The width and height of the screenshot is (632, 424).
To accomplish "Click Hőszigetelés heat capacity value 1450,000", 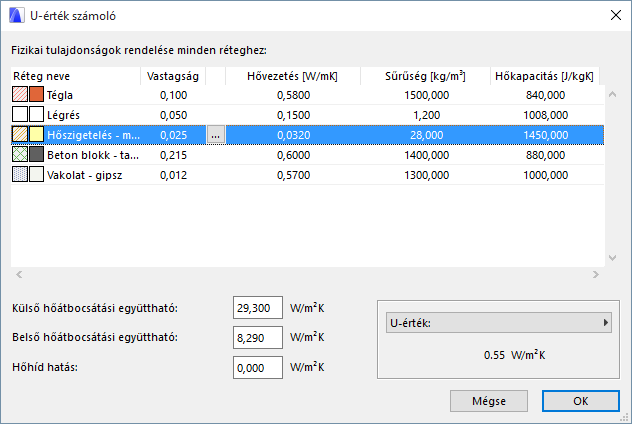I will coord(545,135).
